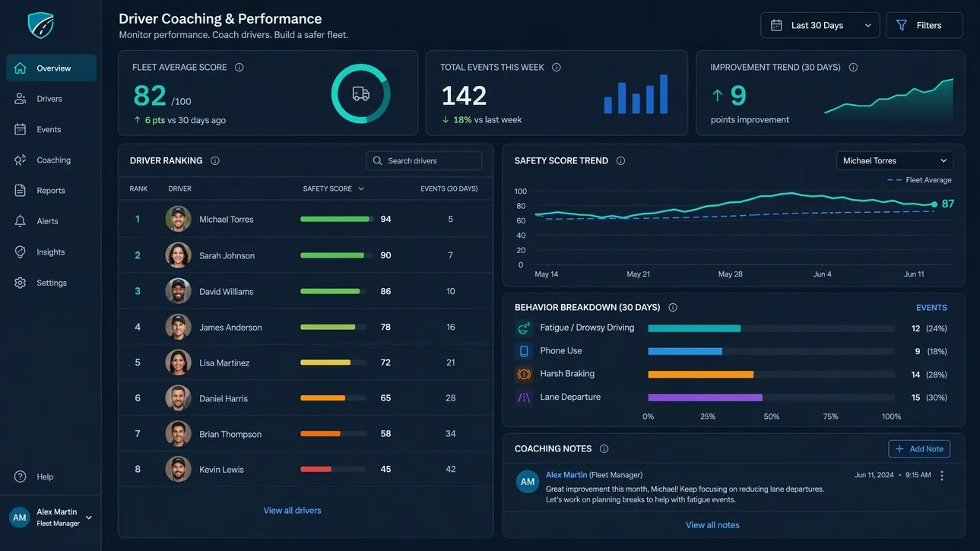Sort by Safety Score column arrow

tap(361, 188)
